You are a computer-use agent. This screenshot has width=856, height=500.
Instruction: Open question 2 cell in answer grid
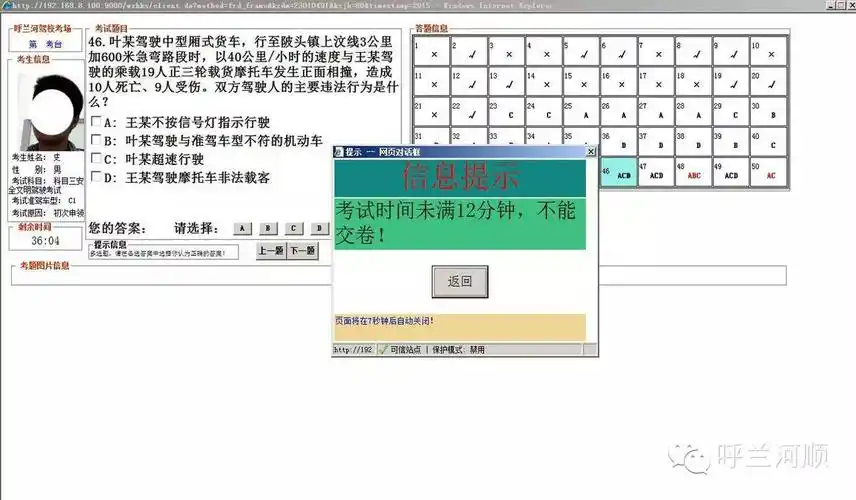469,51
